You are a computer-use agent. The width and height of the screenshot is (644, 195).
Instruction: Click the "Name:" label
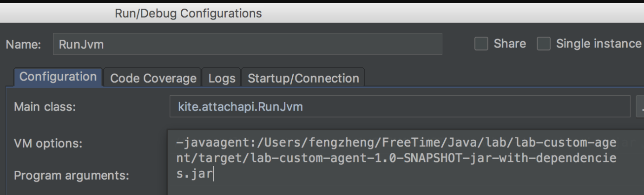[x=23, y=45]
